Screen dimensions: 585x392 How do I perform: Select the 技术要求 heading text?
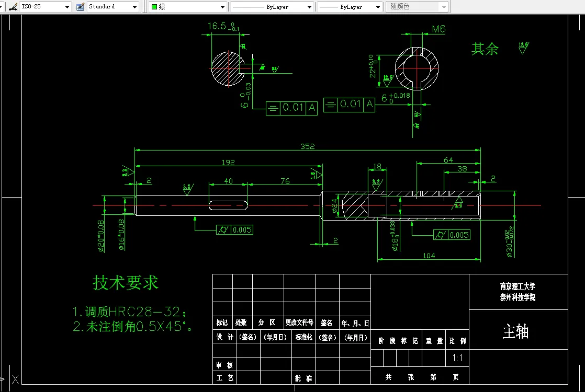point(126,282)
